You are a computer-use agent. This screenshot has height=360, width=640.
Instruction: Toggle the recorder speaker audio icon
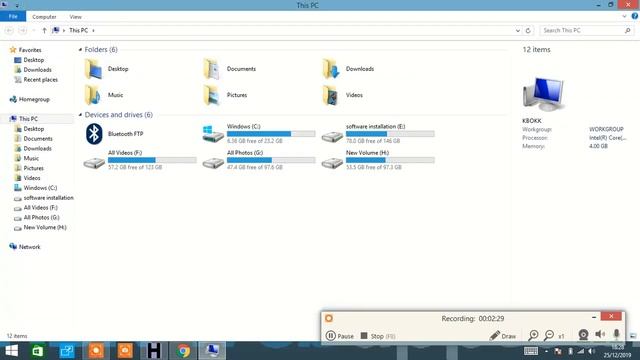(x=600, y=334)
